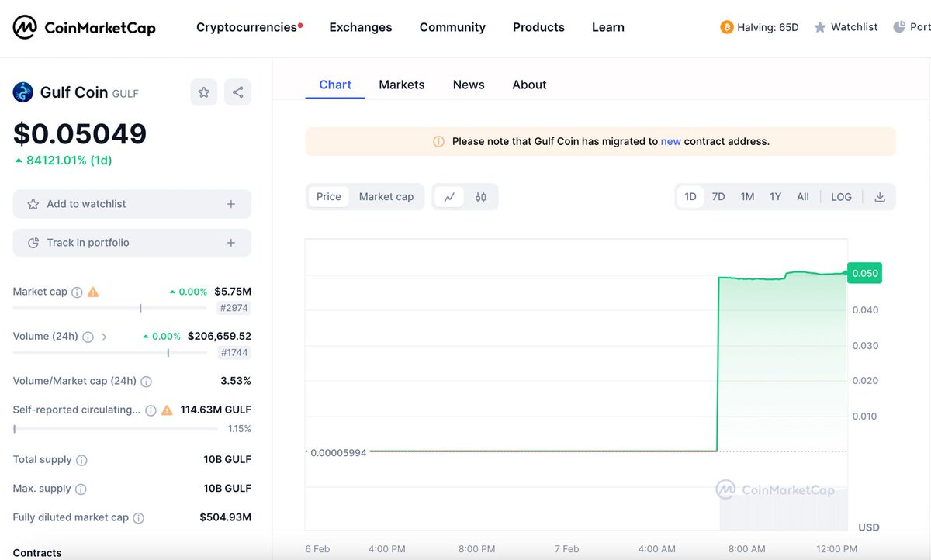Image resolution: width=931 pixels, height=560 pixels.
Task: Click the 84121.01% (1d) change text
Action: [x=69, y=161]
